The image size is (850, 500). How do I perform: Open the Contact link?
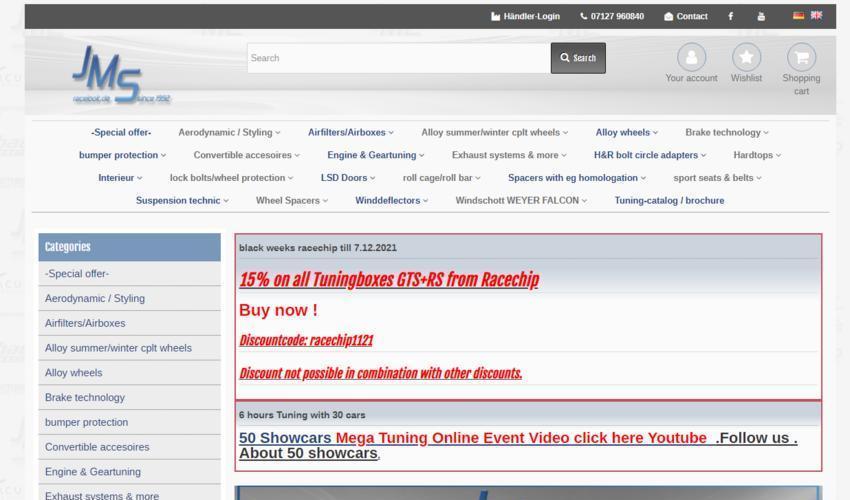686,16
